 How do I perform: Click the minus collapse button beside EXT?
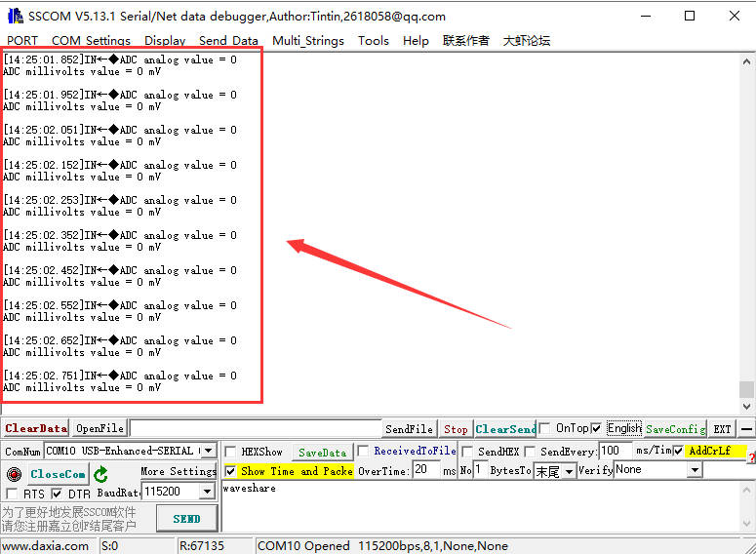[746, 428]
